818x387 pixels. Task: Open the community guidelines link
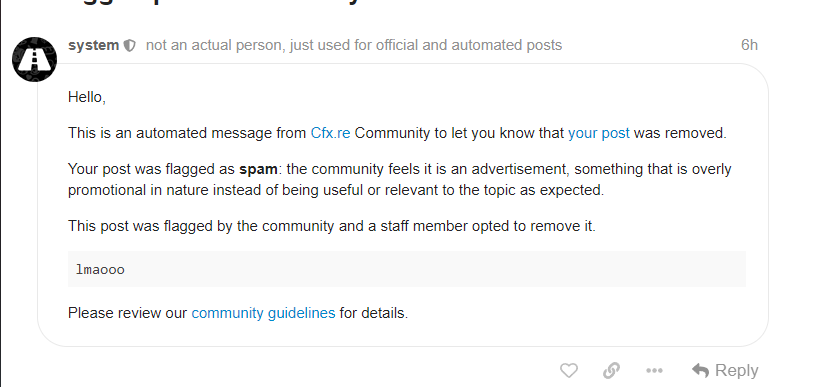point(263,313)
